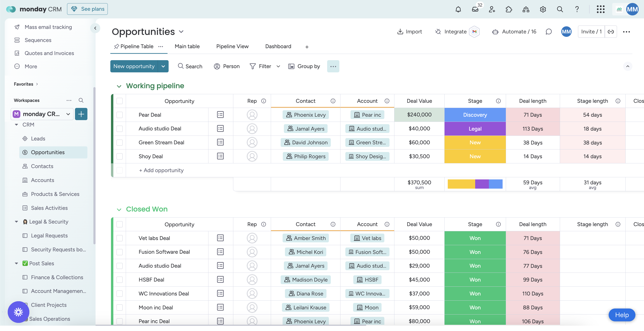Image resolution: width=644 pixels, height=331 pixels.
Task: Change the Audio studio Deal Legal stage label
Action: (x=475, y=129)
